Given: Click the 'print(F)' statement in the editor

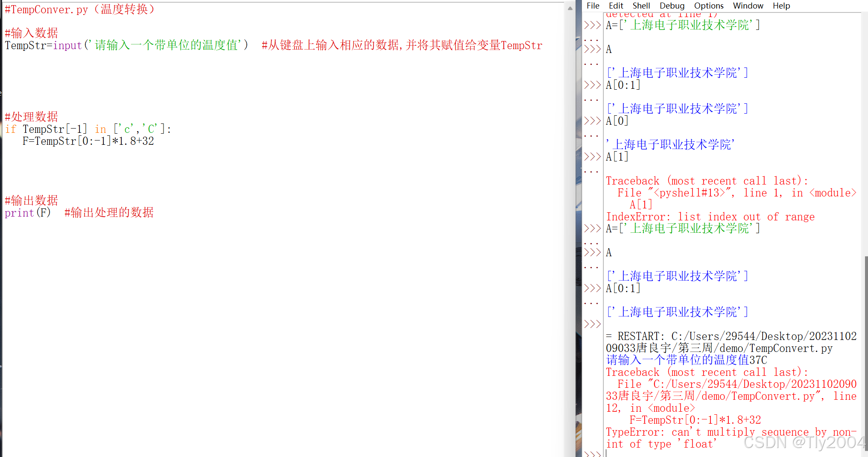Looking at the screenshot, I should [x=28, y=212].
